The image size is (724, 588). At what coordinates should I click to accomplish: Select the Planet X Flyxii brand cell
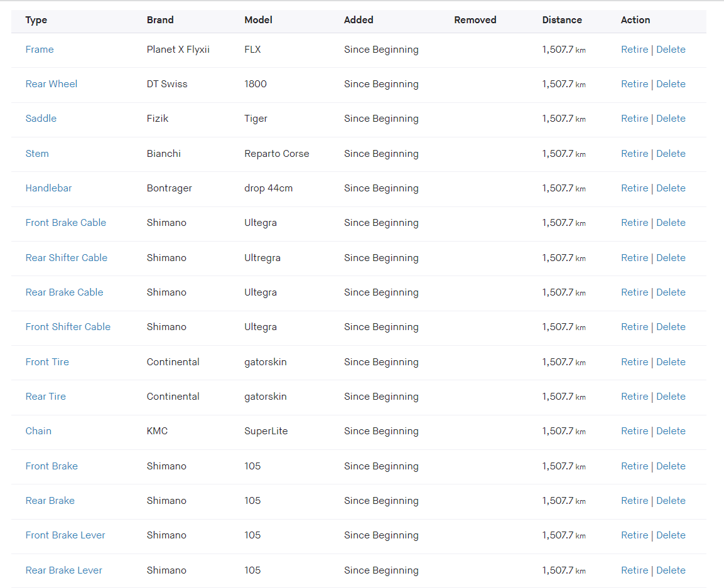[x=178, y=50]
